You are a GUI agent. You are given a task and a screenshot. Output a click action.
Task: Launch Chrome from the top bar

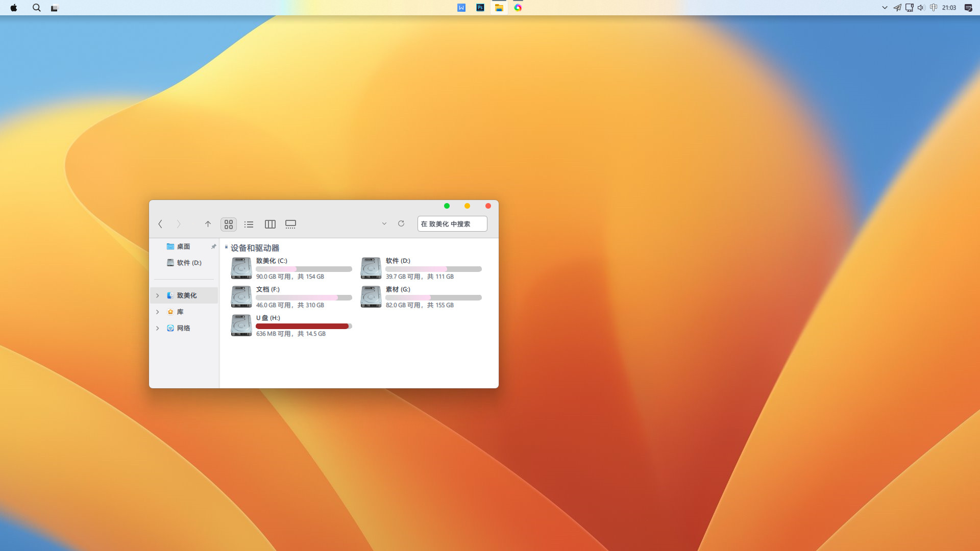click(518, 8)
